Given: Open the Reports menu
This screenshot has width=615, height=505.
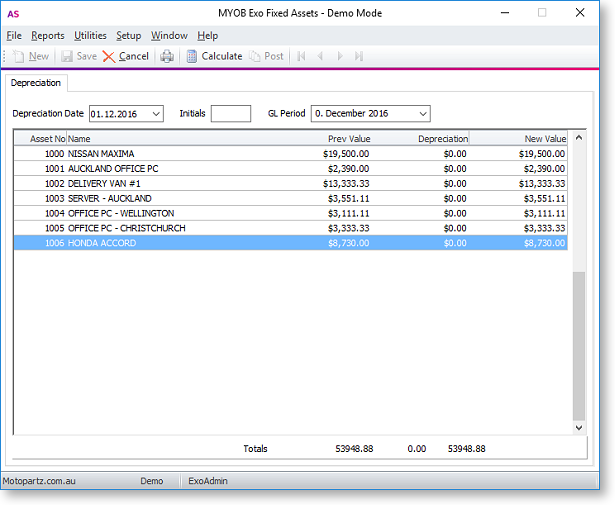Looking at the screenshot, I should click(x=47, y=36).
